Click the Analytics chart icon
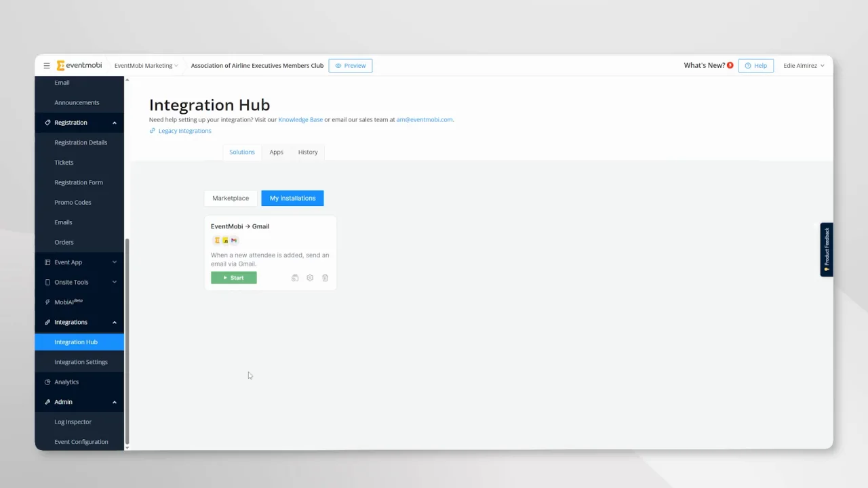This screenshot has height=488, width=868. point(47,382)
